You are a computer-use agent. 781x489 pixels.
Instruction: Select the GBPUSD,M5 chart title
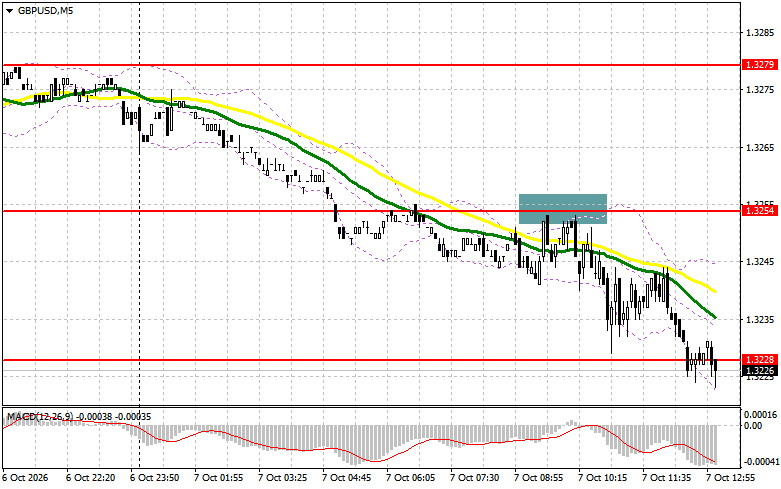(x=45, y=10)
